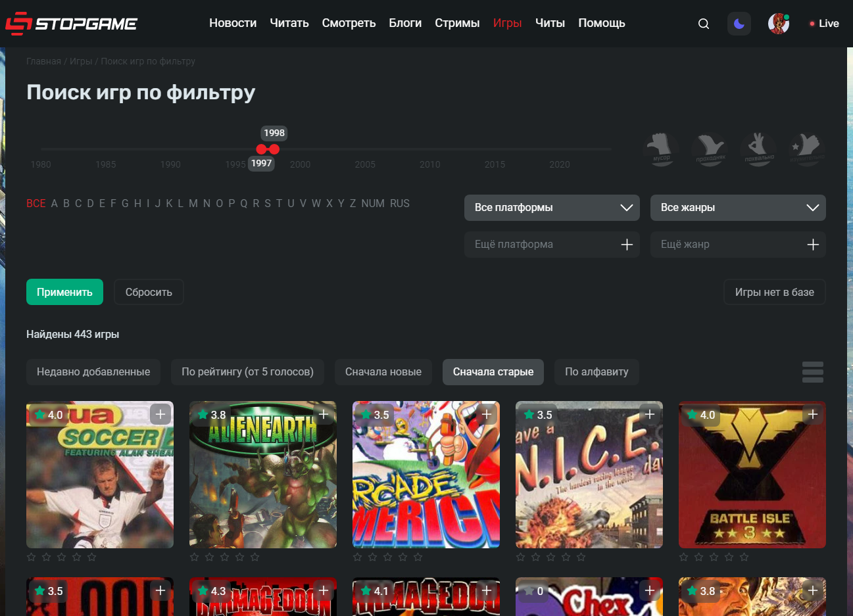The height and width of the screenshot is (616, 853).
Task: Toggle dark mode moon button
Action: tap(739, 24)
